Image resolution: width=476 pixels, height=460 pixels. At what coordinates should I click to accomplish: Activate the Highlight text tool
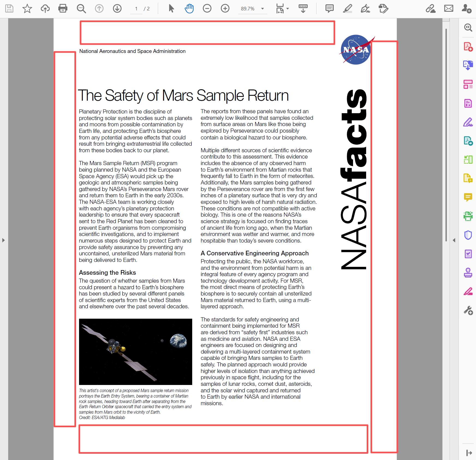tap(347, 8)
